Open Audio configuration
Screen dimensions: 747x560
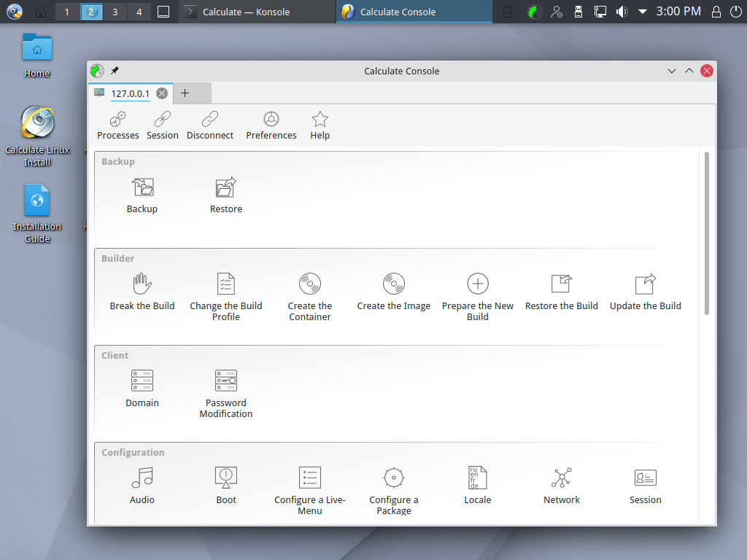(x=142, y=486)
